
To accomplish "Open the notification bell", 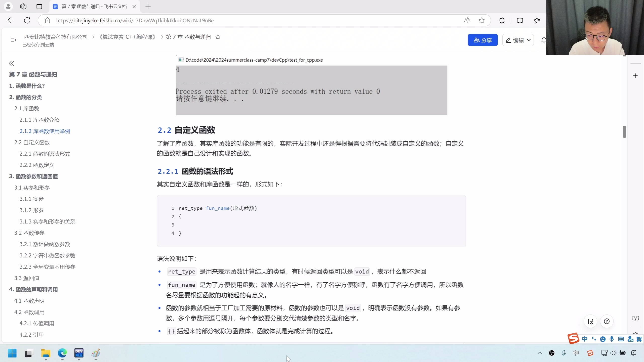I will [544, 40].
